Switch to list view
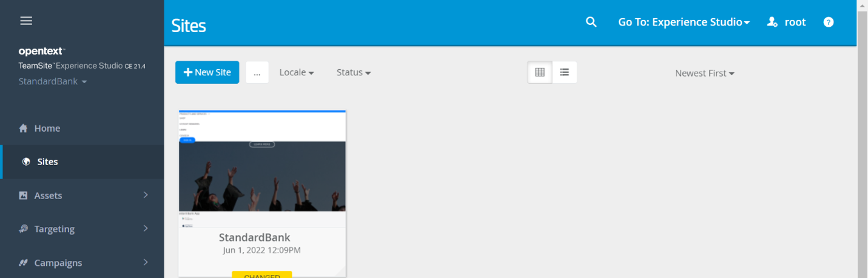The image size is (868, 278). pyautogui.click(x=565, y=72)
